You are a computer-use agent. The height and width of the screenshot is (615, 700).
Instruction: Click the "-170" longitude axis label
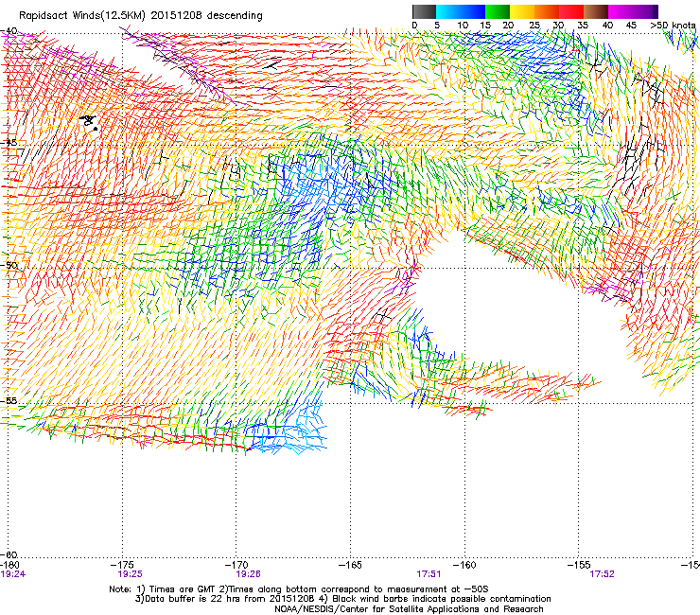click(x=236, y=565)
